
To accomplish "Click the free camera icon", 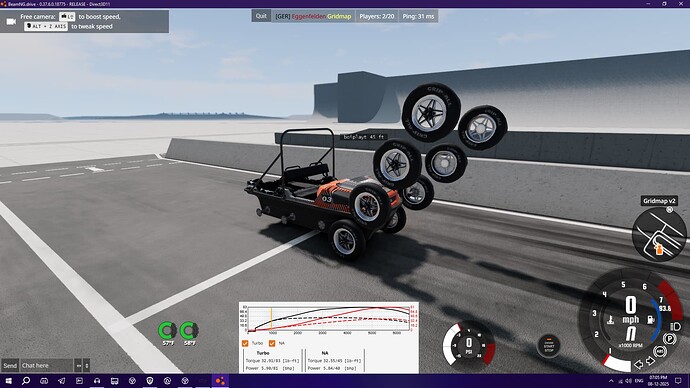I will click(11, 21).
